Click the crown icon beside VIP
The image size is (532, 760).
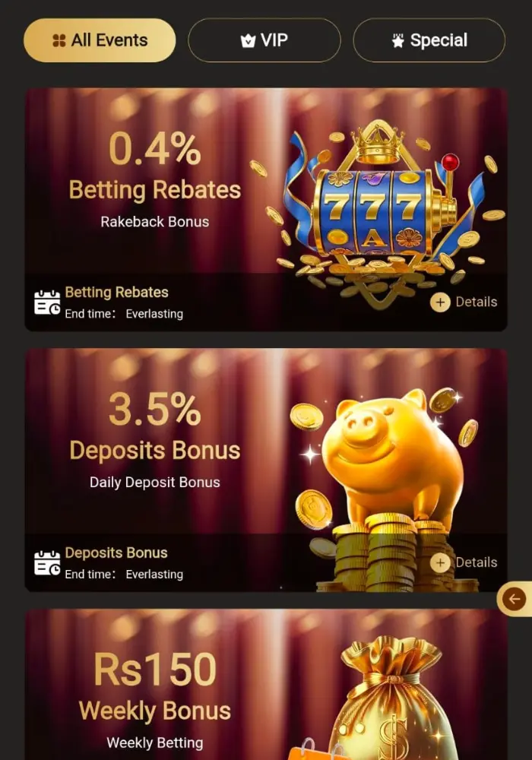tap(248, 41)
